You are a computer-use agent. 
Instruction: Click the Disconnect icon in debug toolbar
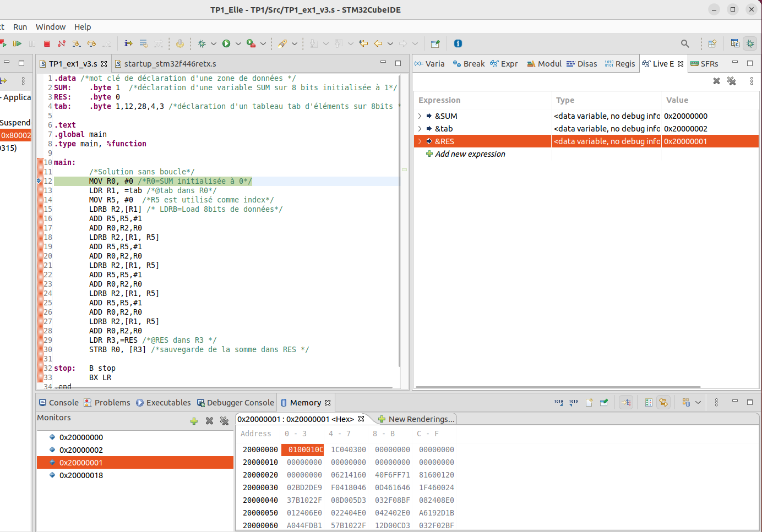(x=62, y=43)
